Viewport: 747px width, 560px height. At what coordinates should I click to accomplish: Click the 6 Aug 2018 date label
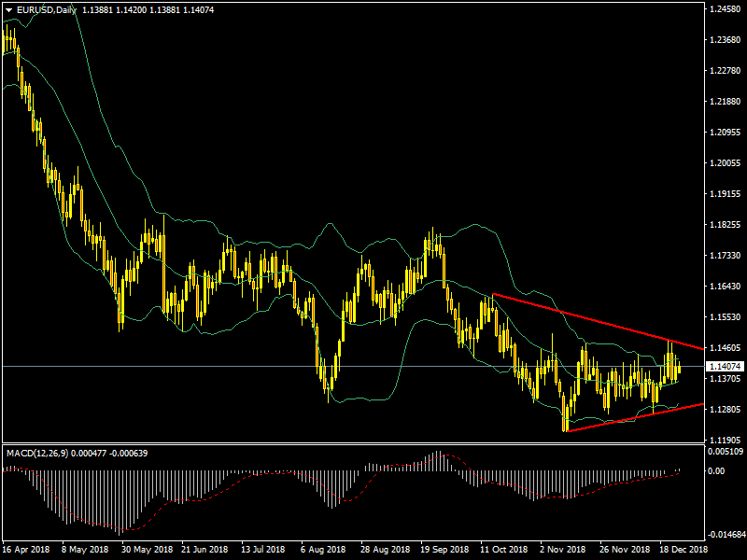323,550
